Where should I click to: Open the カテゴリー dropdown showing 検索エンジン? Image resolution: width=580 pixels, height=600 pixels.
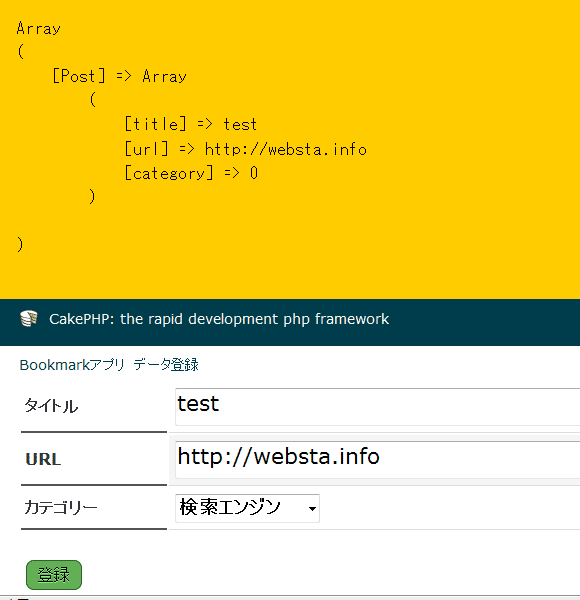coord(247,508)
